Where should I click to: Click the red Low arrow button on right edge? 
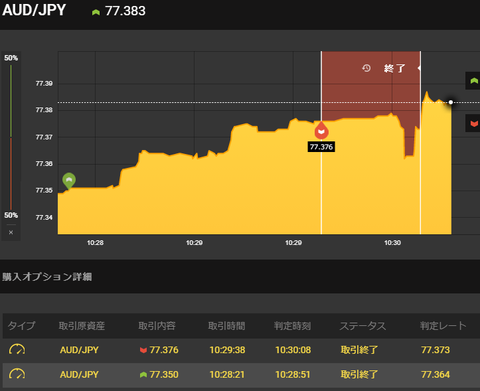[473, 123]
